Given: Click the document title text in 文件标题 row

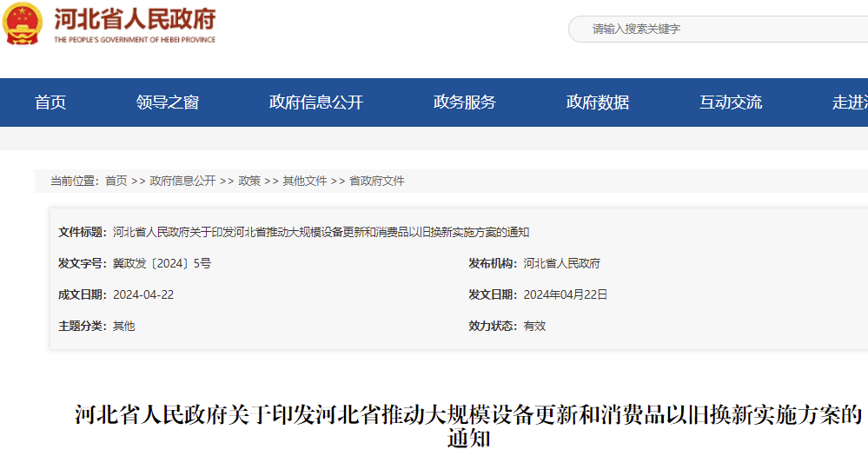Looking at the screenshot, I should pyautogui.click(x=321, y=232).
